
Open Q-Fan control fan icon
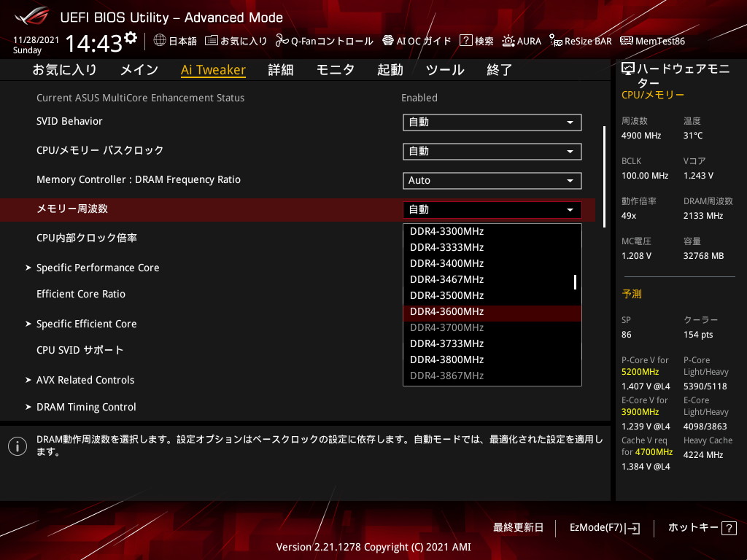pyautogui.click(x=282, y=41)
